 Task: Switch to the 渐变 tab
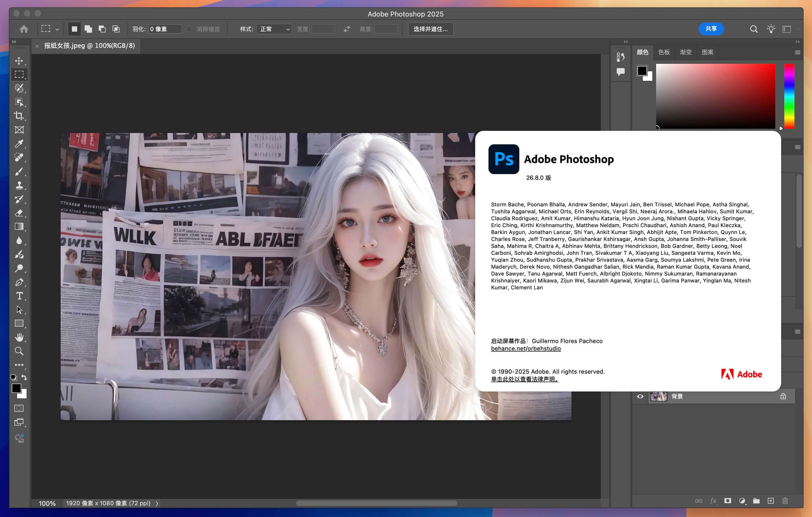(686, 52)
